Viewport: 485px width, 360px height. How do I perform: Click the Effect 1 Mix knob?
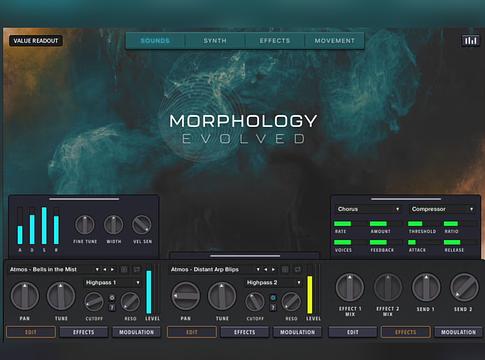tap(350, 287)
